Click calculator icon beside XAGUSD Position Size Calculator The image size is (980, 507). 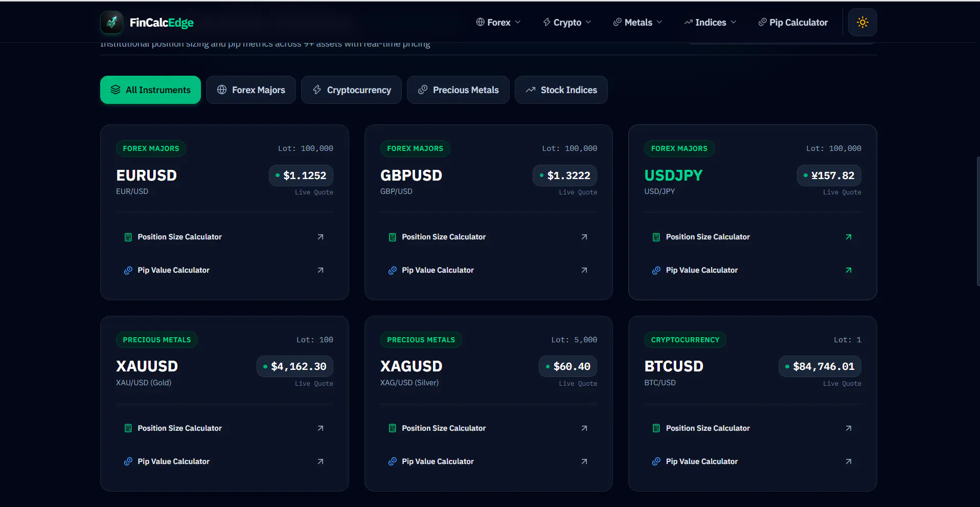point(393,428)
